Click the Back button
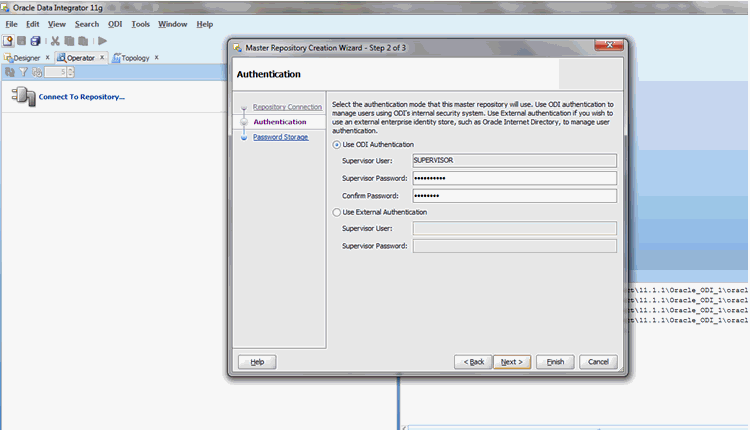This screenshot has width=750, height=430. point(473,362)
